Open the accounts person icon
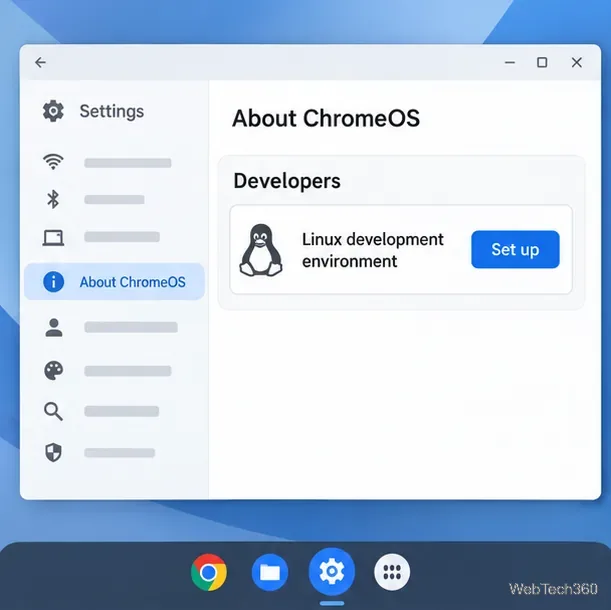This screenshot has height=610, width=611. click(x=54, y=327)
